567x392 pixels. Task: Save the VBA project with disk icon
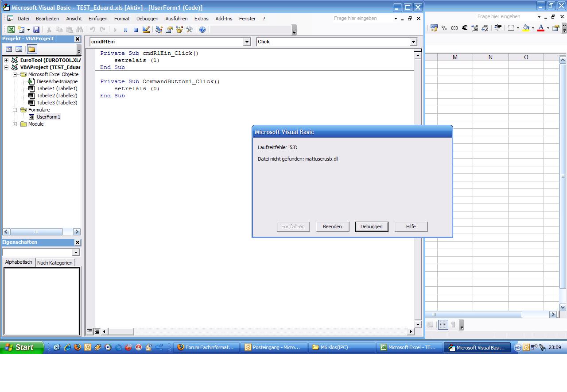(36, 30)
